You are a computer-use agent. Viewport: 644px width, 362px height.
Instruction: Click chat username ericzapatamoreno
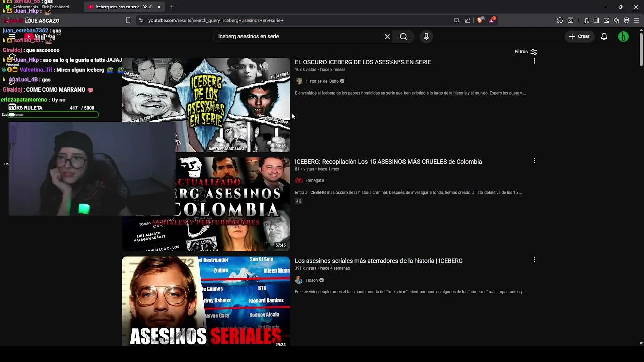click(24, 100)
